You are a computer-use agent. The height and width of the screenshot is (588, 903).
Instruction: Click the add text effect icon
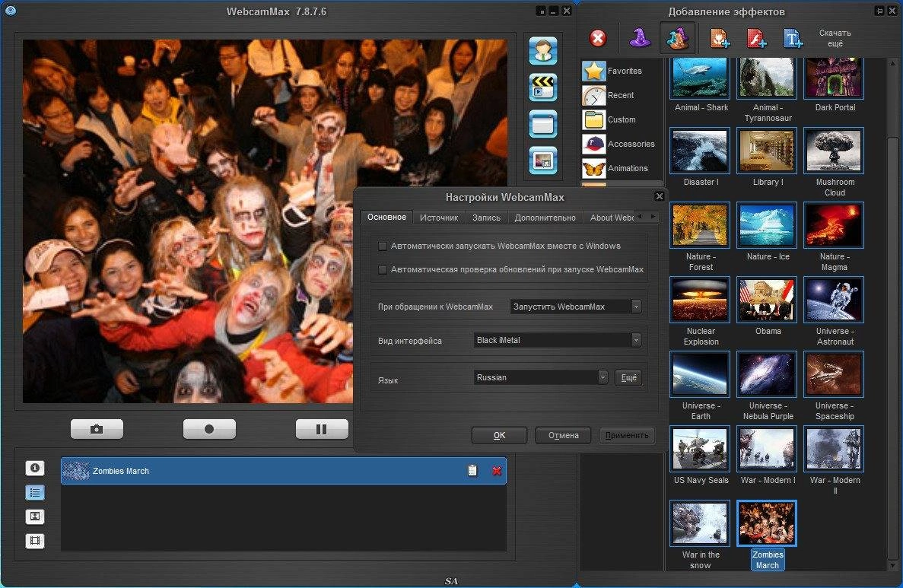tap(793, 39)
